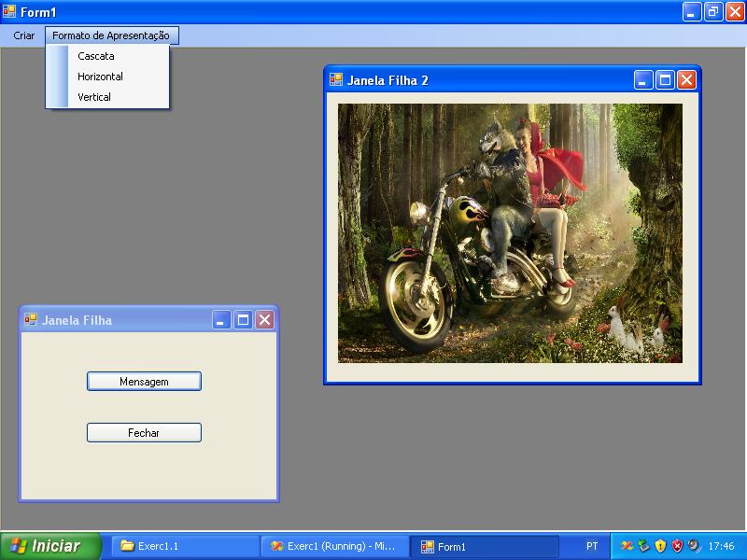This screenshot has width=747, height=560.
Task: Click the Janela Filha 2 title bar icon
Action: 336,79
